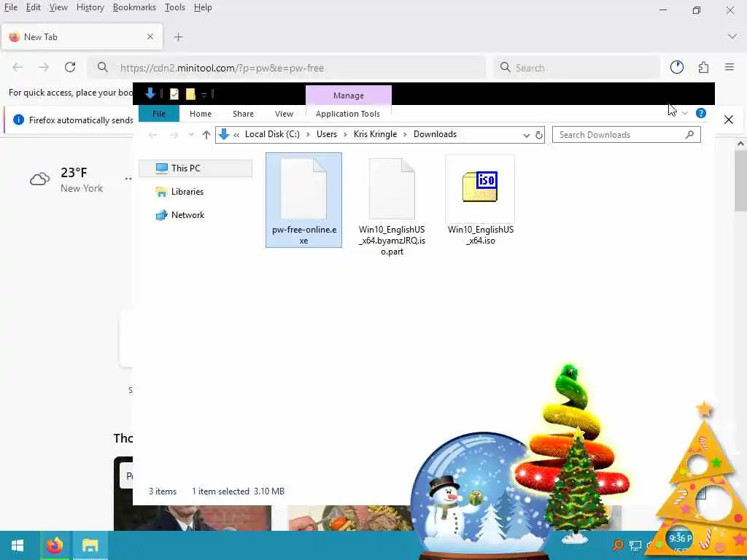
Task: Open Firefox History menu
Action: tap(90, 7)
